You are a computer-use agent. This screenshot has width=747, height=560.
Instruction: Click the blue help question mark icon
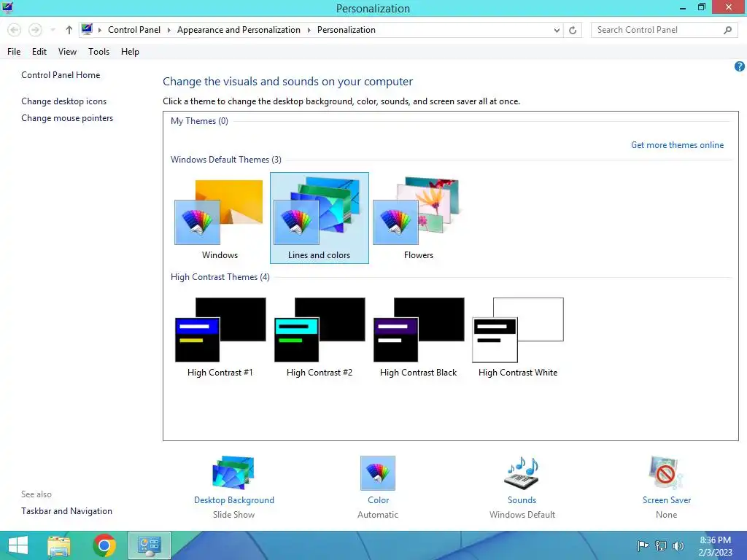click(740, 66)
